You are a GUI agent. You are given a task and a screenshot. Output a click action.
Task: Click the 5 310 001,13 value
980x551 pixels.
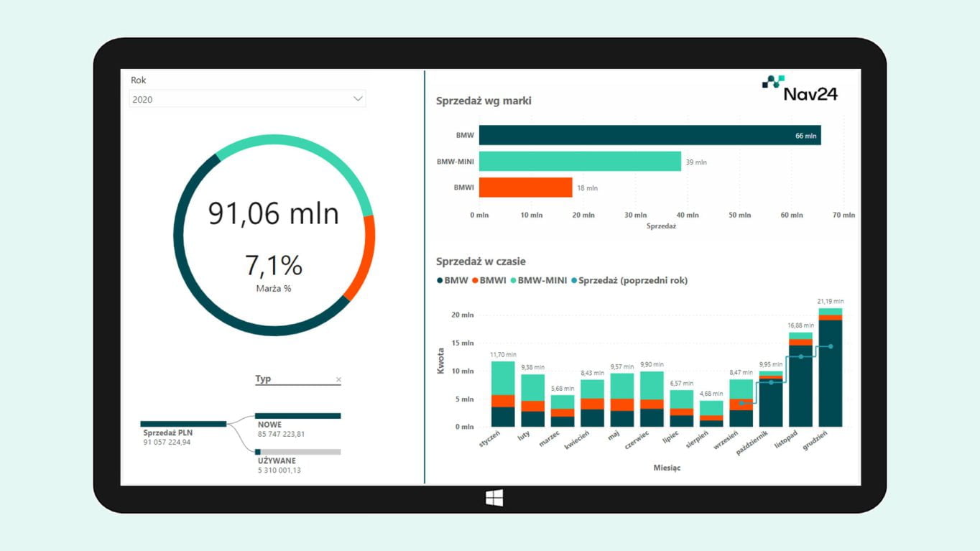(x=279, y=471)
